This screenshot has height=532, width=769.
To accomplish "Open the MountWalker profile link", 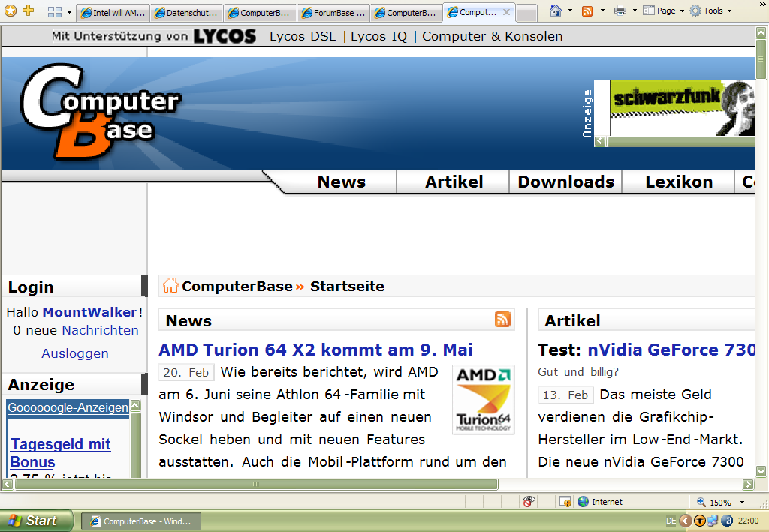I will (90, 312).
